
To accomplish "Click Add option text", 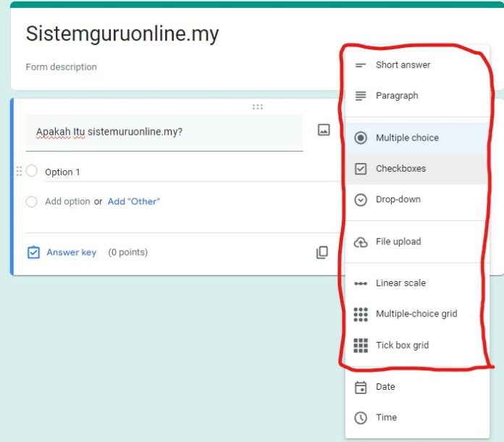I will (x=67, y=201).
